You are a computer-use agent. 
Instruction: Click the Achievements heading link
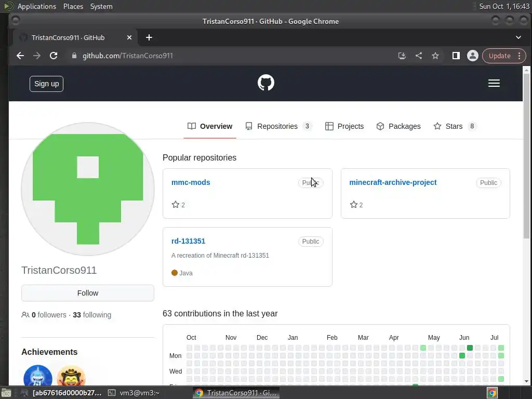pyautogui.click(x=49, y=352)
